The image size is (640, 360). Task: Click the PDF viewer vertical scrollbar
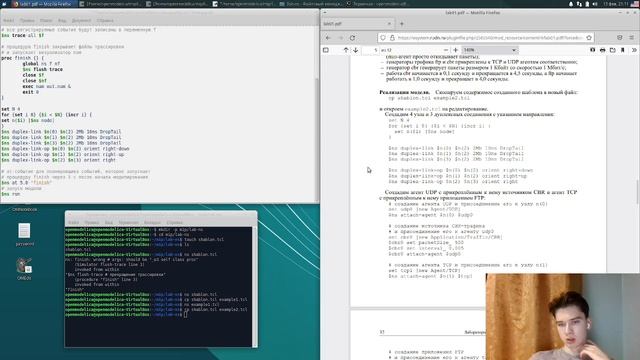638,192
